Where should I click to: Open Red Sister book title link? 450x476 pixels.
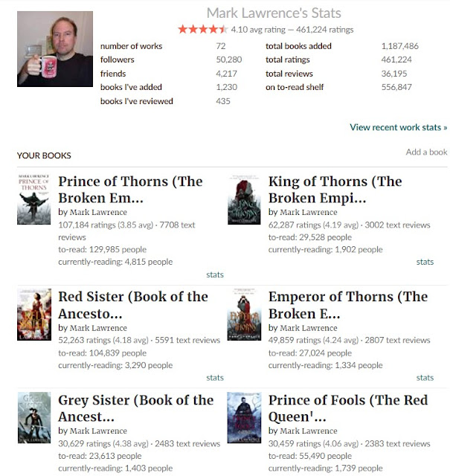(133, 305)
